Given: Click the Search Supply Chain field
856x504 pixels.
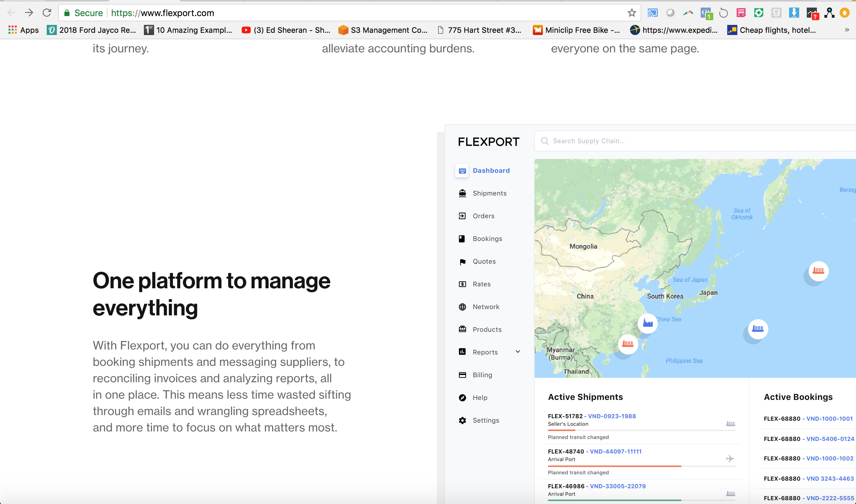Looking at the screenshot, I should 695,141.
